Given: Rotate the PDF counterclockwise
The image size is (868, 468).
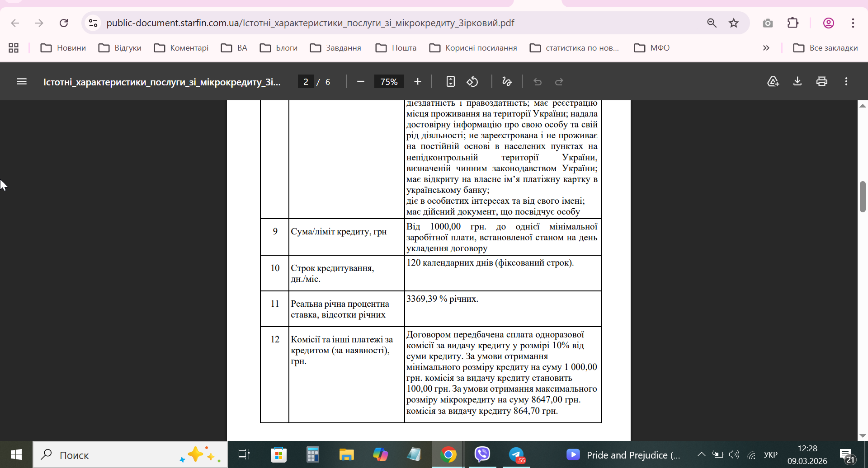Looking at the screenshot, I should (472, 82).
